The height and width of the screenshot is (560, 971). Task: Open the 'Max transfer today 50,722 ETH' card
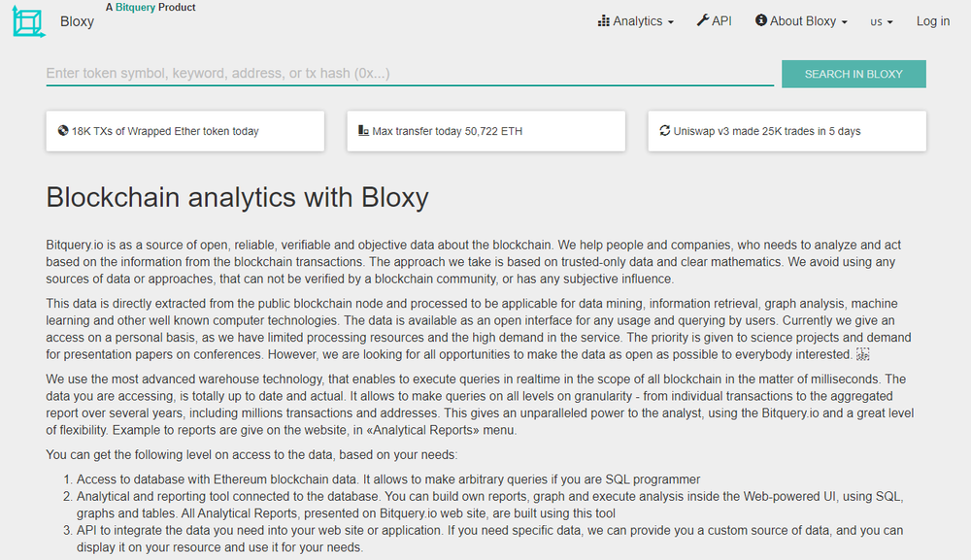(486, 131)
